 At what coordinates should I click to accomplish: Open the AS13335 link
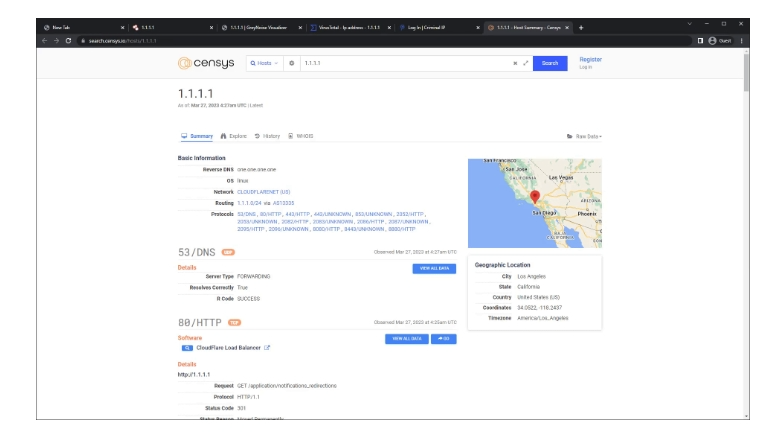(x=283, y=203)
